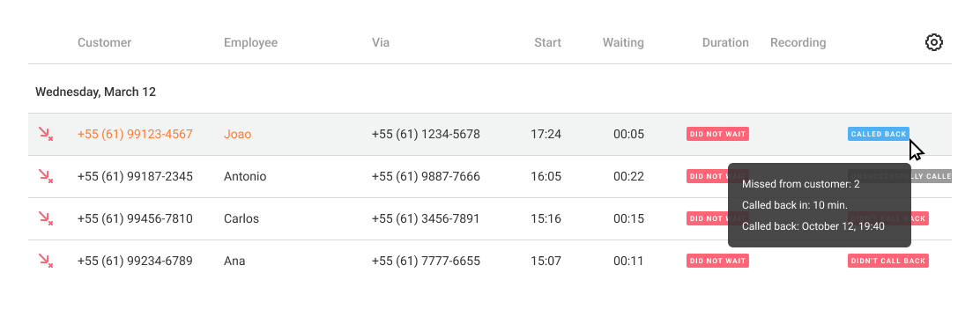The image size is (980, 317).
Task: Click the Duration column header
Action: 725,43
